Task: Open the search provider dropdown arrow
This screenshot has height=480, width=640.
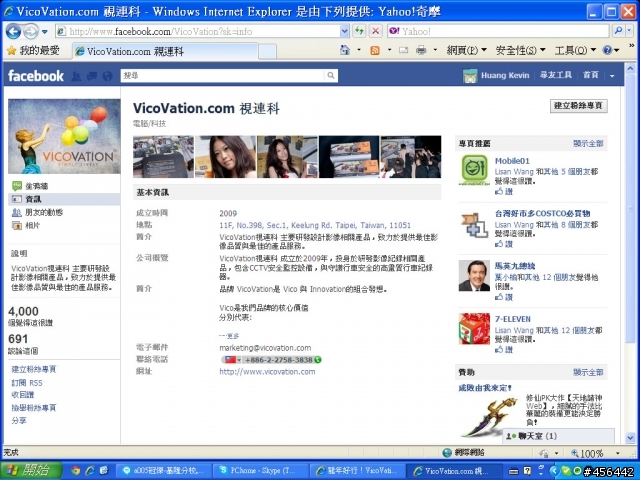Action: pos(630,31)
